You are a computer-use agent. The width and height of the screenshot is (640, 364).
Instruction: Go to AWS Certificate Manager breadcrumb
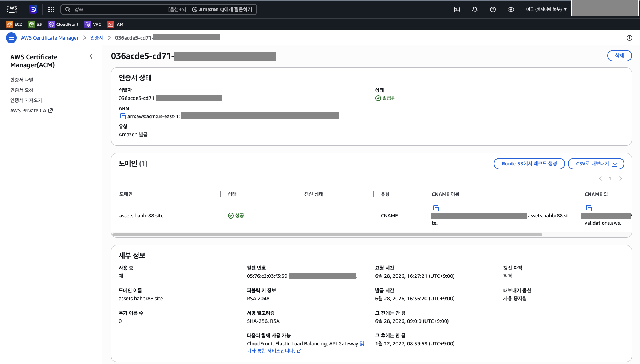coord(50,38)
